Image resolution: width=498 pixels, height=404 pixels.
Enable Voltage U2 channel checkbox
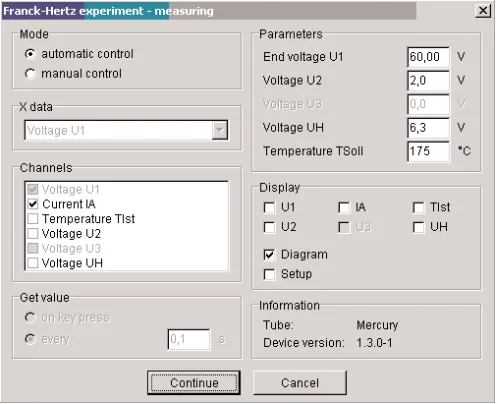[33, 233]
